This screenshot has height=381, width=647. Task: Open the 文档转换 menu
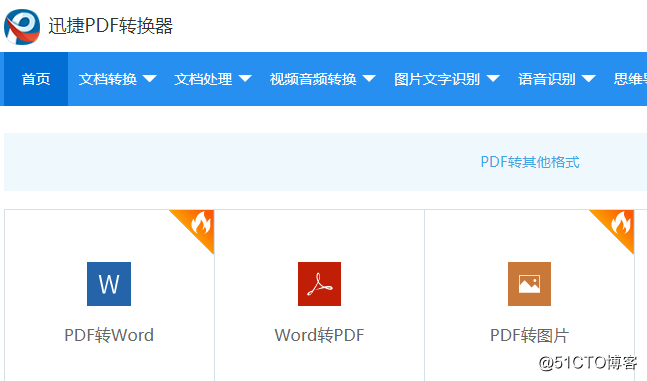(108, 79)
